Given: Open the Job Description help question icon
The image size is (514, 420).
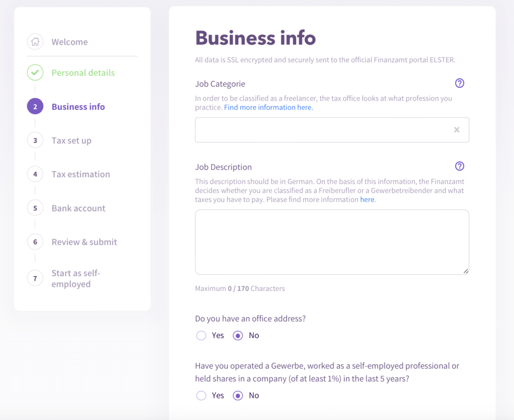Looking at the screenshot, I should [459, 167].
